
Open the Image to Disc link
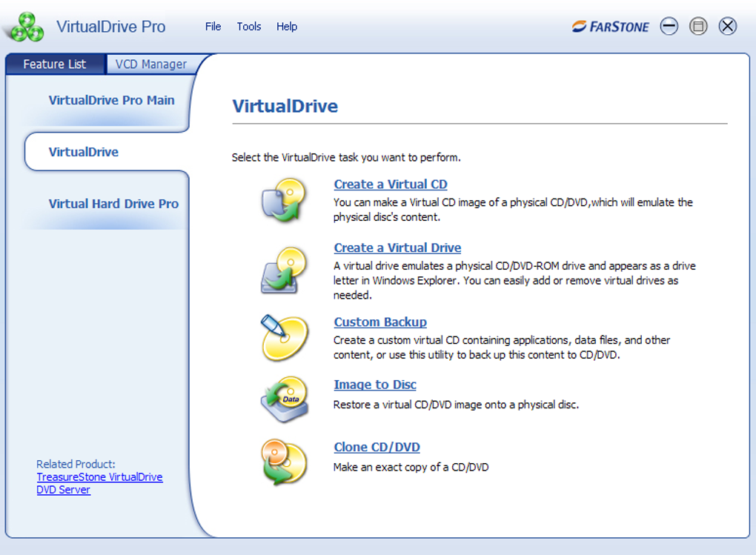tap(375, 385)
